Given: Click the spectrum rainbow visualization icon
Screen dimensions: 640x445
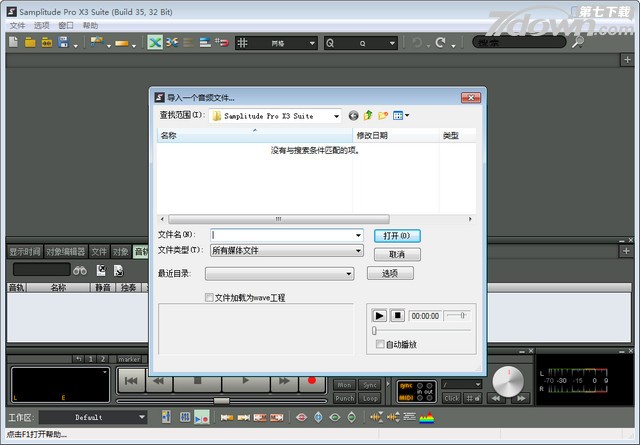Looking at the screenshot, I should pos(427,418).
